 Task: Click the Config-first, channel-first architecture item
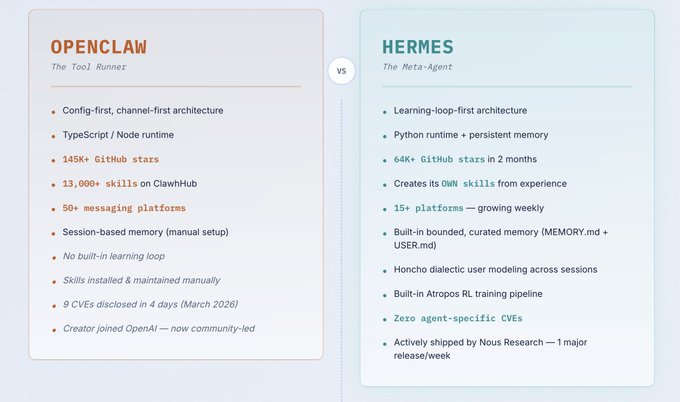point(143,111)
